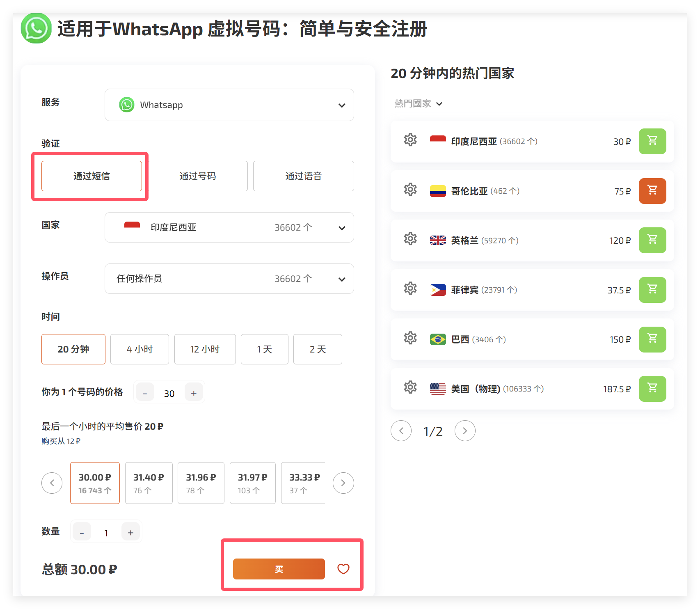Add Colombia 75 ₽ number to cart
Image resolution: width=700 pixels, height=609 pixels.
[x=652, y=191]
